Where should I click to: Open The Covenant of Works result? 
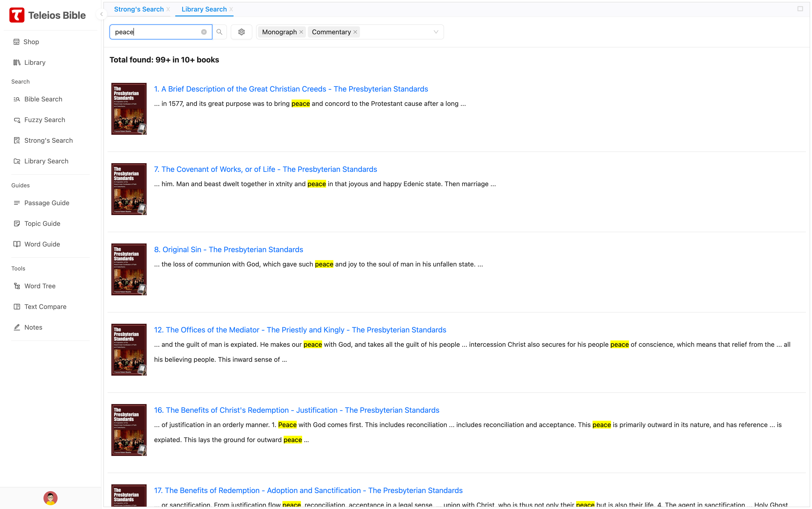[x=265, y=169]
